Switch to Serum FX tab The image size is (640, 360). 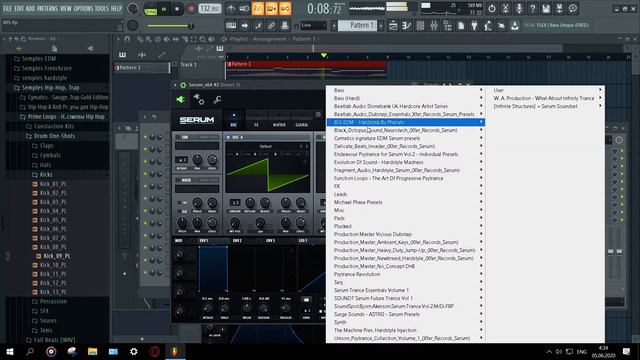coord(256,120)
